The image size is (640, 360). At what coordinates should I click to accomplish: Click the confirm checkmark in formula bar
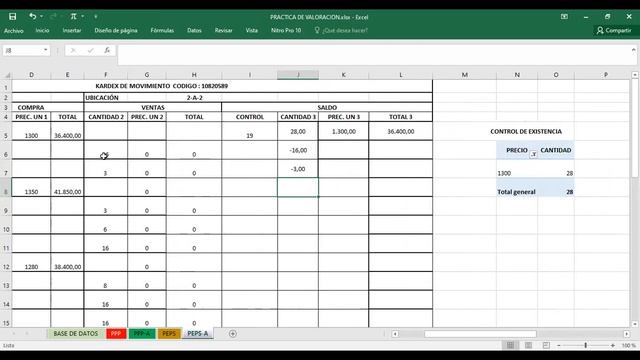(90, 50)
